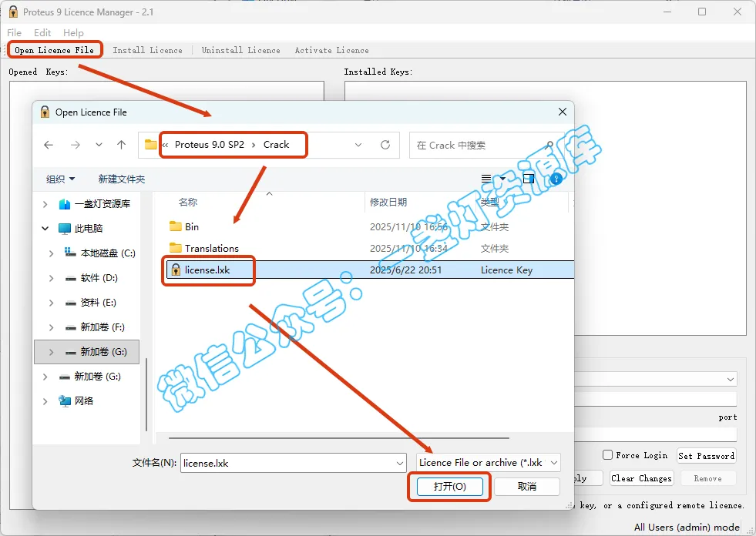This screenshot has width=756, height=536.
Task: Click the 取消 cancel button
Action: (x=527, y=487)
